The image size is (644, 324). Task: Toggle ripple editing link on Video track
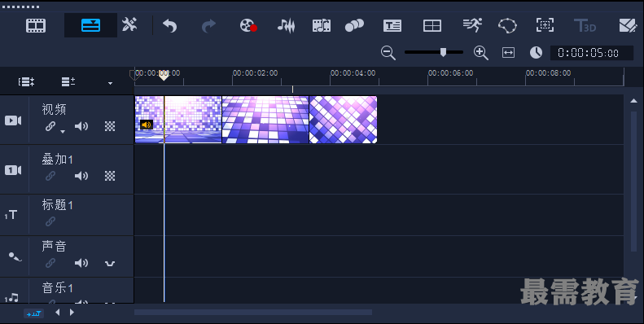(x=50, y=126)
